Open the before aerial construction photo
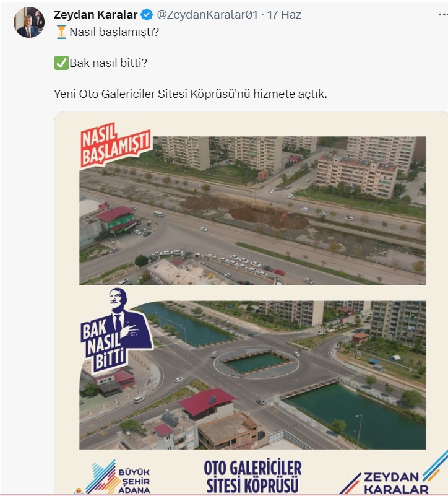The height and width of the screenshot is (496, 448). [252, 211]
